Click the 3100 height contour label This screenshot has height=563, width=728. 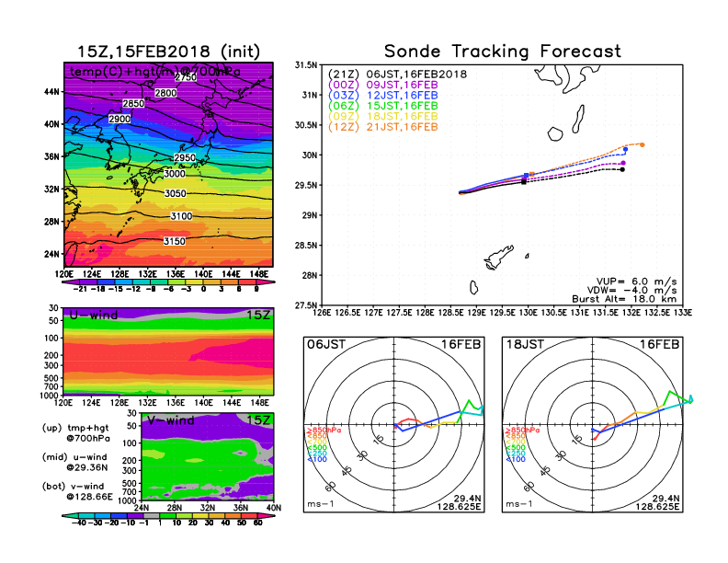tap(181, 216)
